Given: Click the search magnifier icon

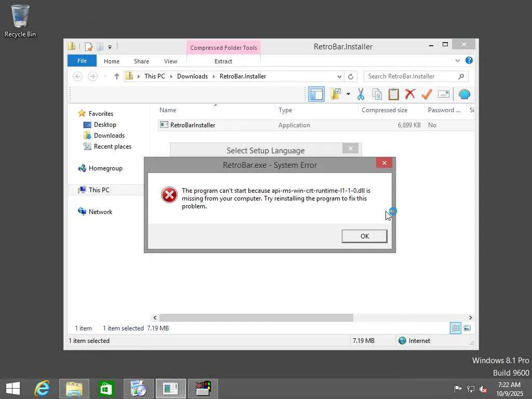Looking at the screenshot, I should (461, 76).
